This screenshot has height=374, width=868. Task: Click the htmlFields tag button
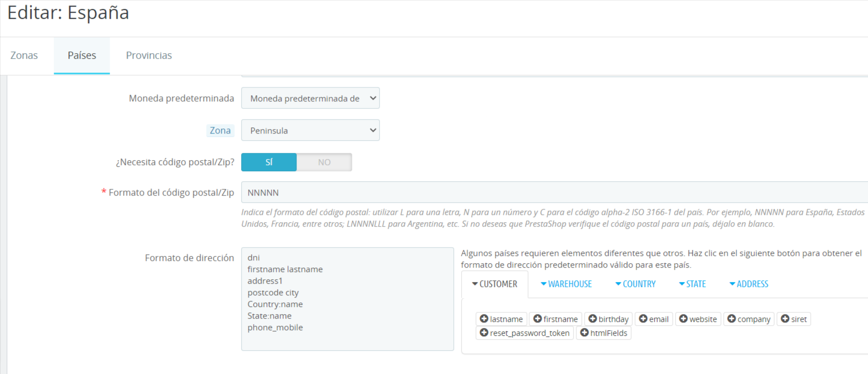[x=604, y=334]
